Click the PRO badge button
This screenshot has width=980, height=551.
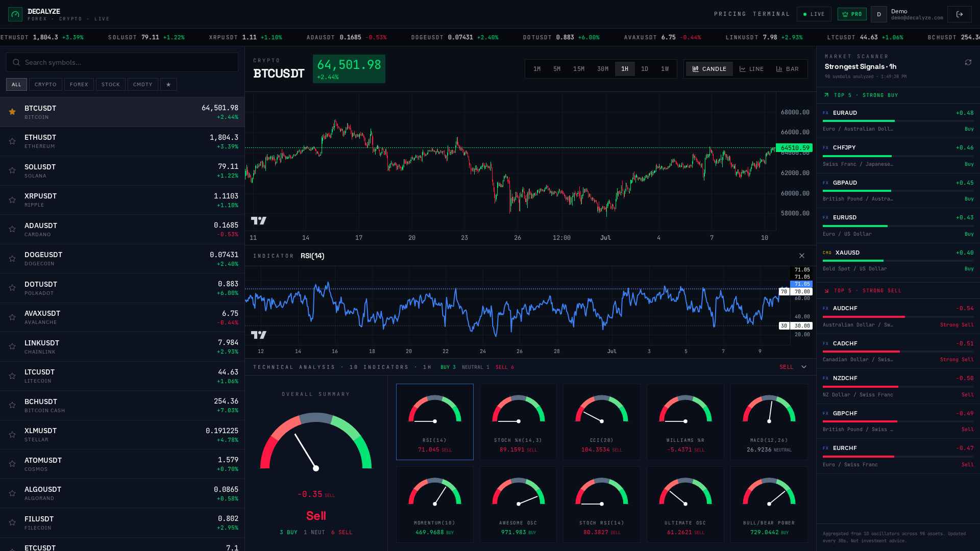click(852, 14)
